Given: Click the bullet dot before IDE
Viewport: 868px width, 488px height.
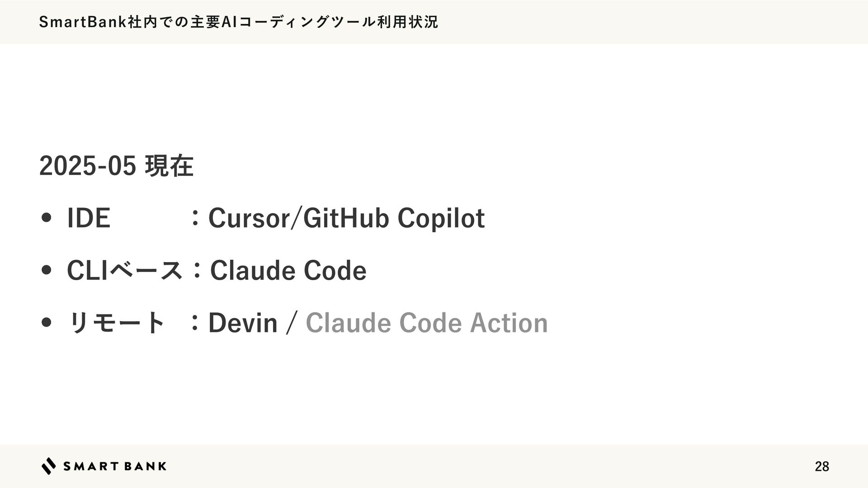Looking at the screenshot, I should [46, 218].
